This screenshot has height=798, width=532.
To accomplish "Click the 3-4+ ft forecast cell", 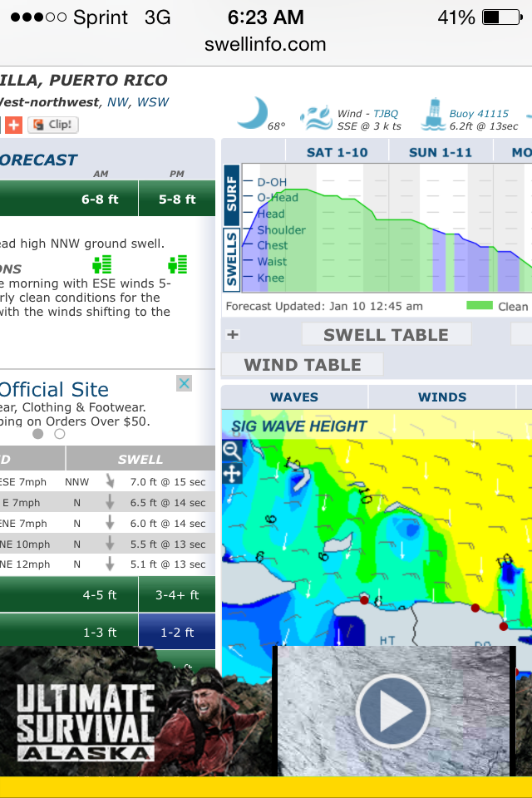I will [x=177, y=594].
